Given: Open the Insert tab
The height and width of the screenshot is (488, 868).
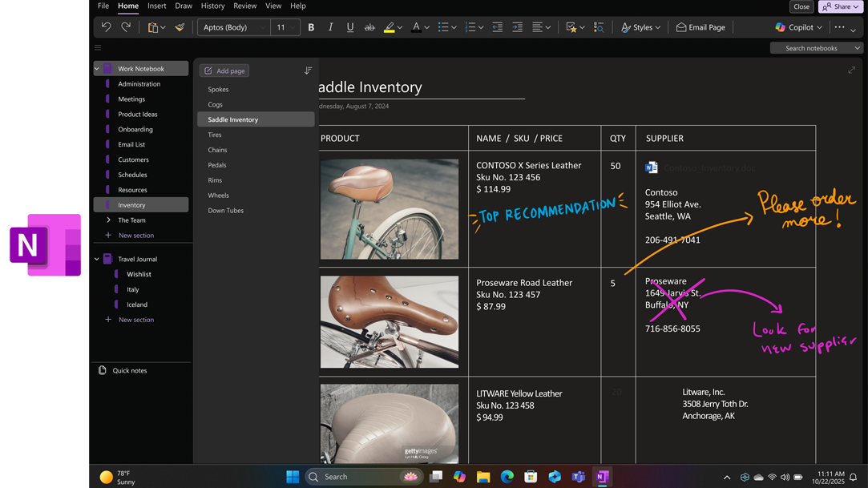Looking at the screenshot, I should [x=157, y=6].
